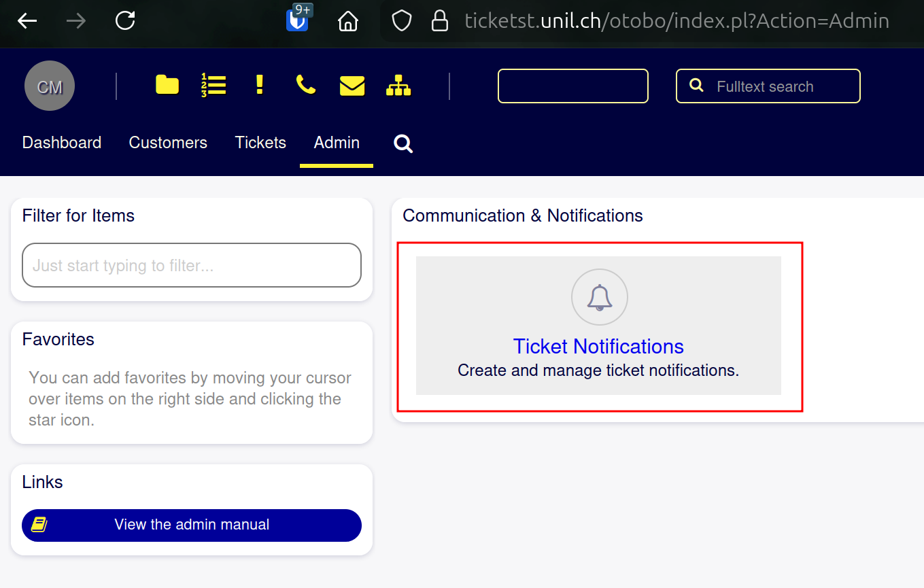Click the Fulltext search field
Image resolution: width=924 pixels, height=588 pixels.
coord(775,86)
